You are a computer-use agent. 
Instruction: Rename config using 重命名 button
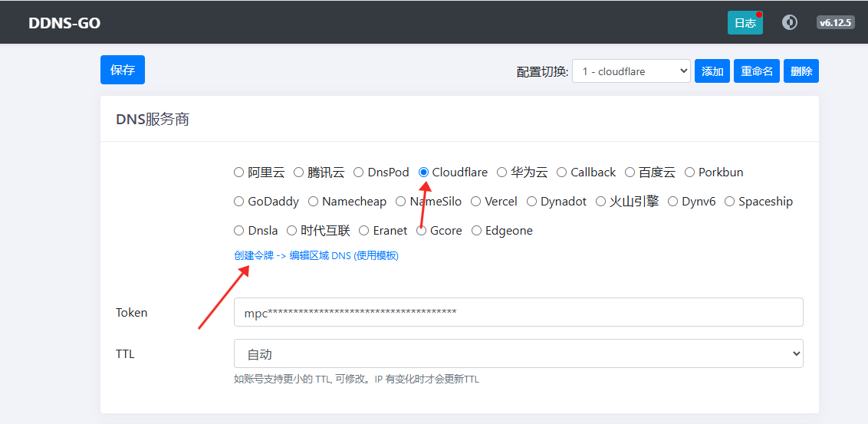click(756, 71)
